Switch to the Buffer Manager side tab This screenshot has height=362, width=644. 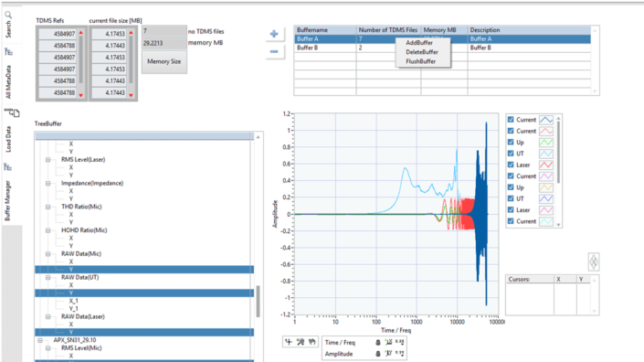point(8,201)
